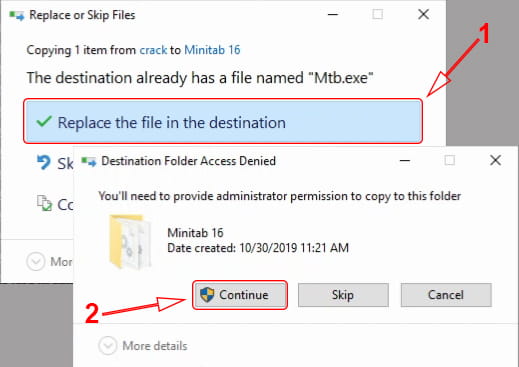Click the Minitab 16 folder name text
The image size is (519, 367).
tap(195, 233)
